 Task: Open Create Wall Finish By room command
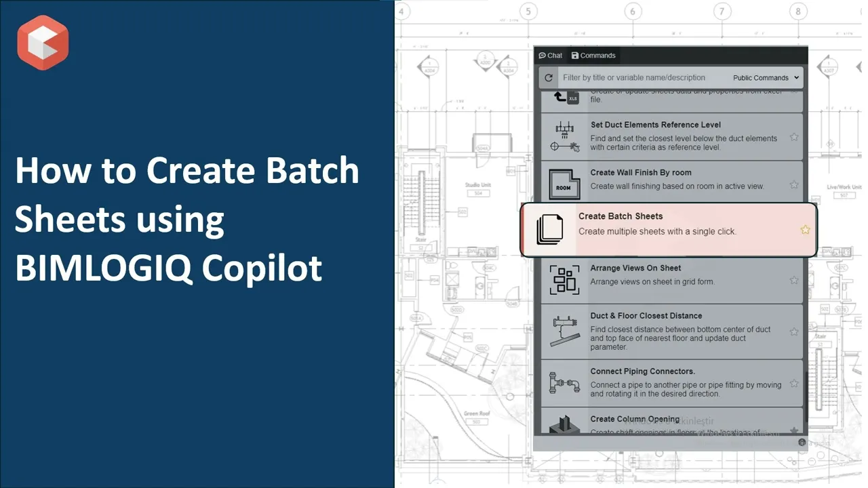click(x=671, y=184)
